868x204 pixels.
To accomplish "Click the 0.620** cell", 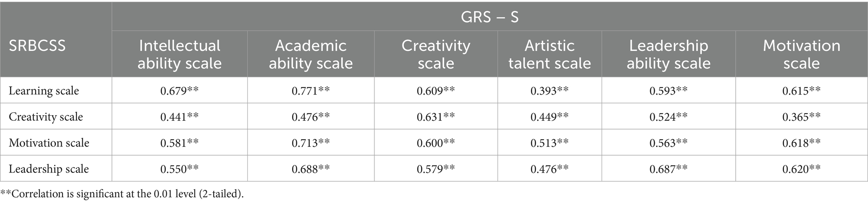I will 801,169.
